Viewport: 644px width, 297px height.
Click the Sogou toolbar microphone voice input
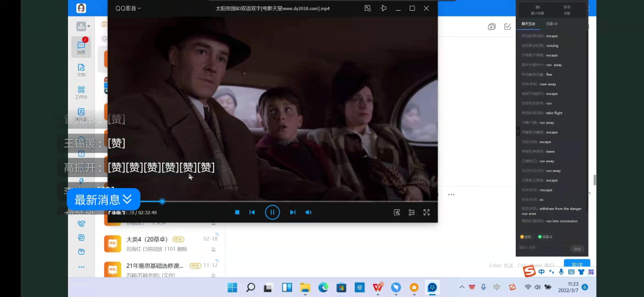click(562, 272)
